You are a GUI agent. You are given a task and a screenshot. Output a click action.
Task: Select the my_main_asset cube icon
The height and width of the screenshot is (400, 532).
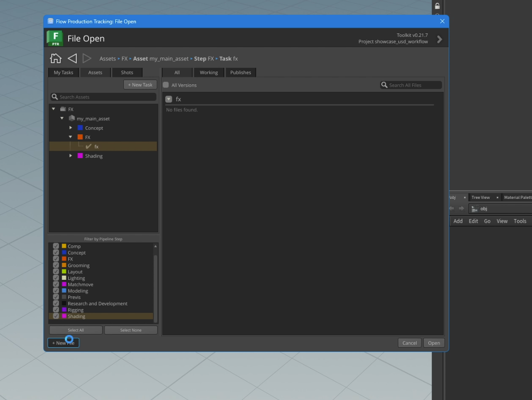[72, 118]
